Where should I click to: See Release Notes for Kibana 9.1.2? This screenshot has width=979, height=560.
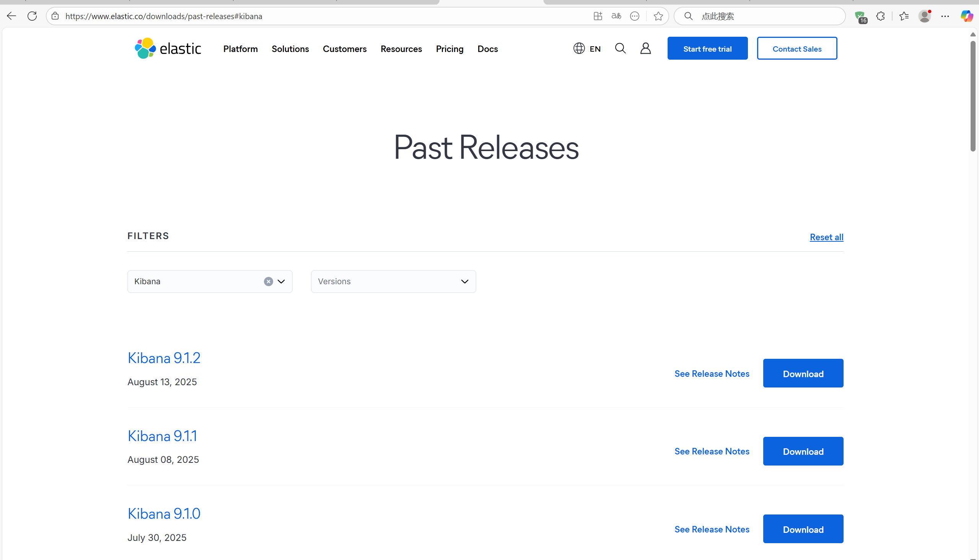[x=712, y=374]
